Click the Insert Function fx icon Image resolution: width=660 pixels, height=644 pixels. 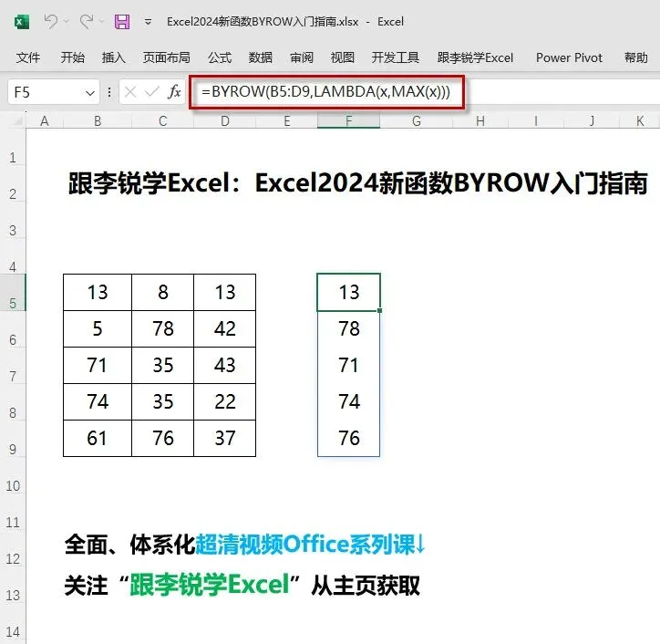click(174, 91)
